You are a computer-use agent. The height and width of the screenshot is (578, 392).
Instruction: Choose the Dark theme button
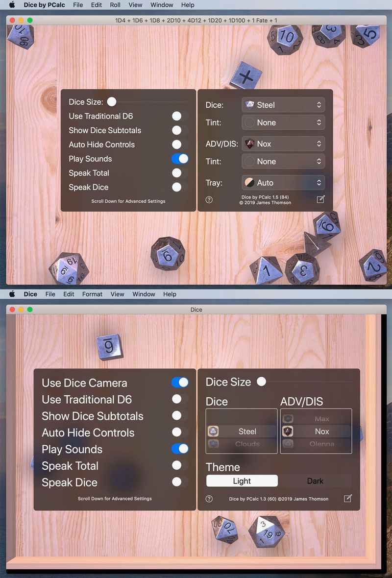tap(315, 481)
